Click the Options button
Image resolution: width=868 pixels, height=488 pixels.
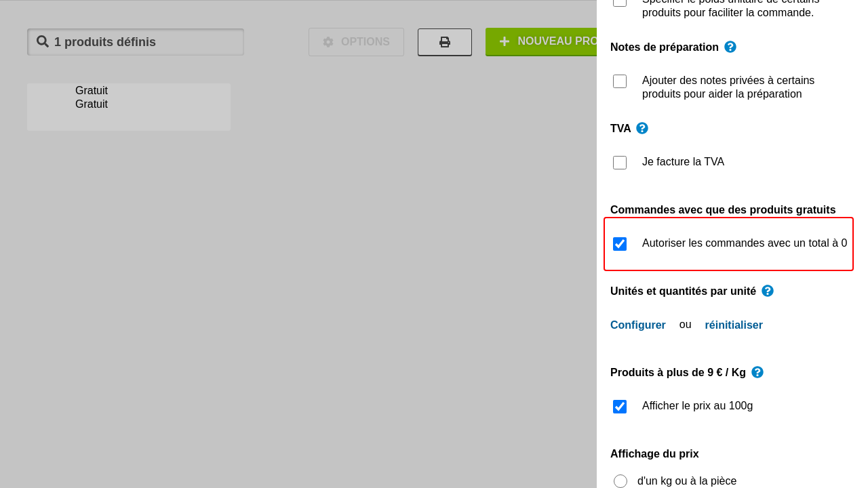[356, 42]
